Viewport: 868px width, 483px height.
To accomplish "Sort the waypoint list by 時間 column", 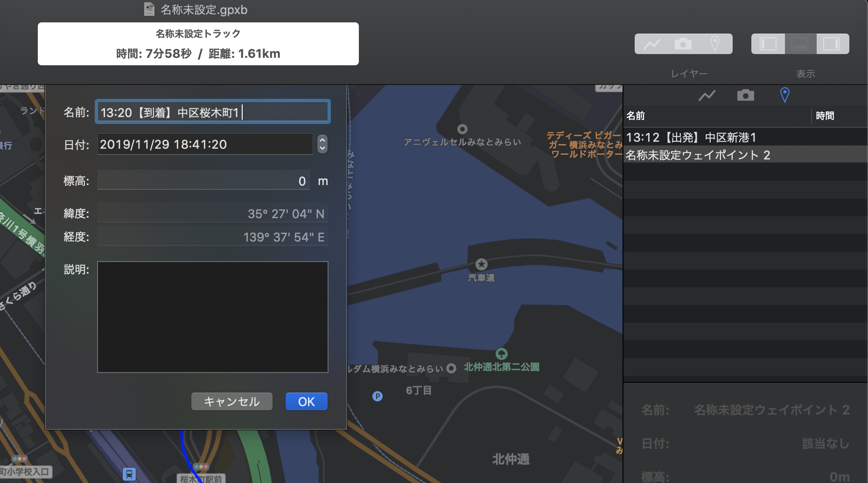I will pyautogui.click(x=840, y=116).
